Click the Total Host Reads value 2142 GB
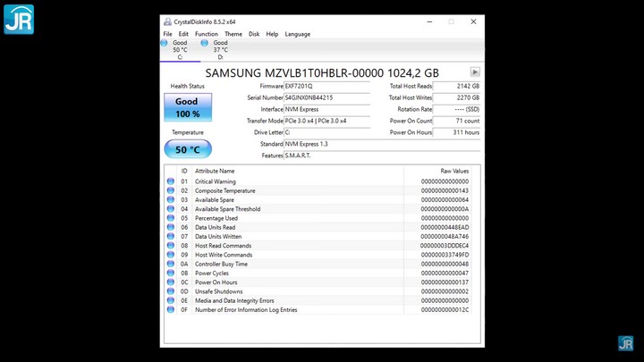Viewport: 644px width, 362px height. coord(456,86)
